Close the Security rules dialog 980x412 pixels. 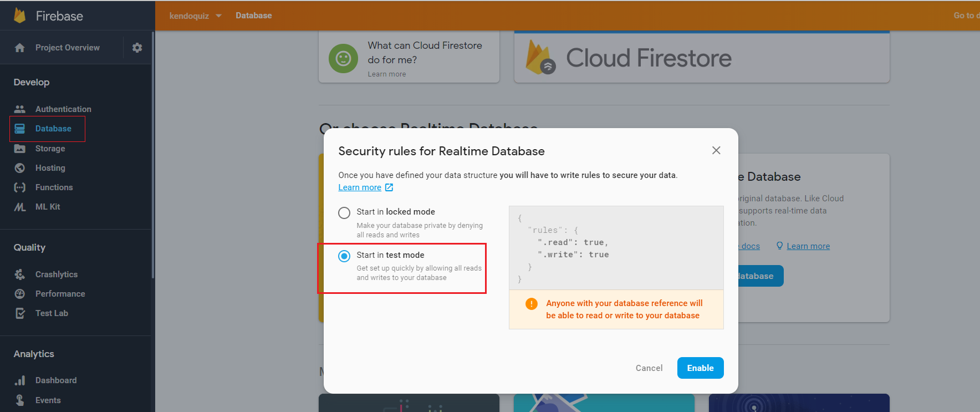(716, 150)
